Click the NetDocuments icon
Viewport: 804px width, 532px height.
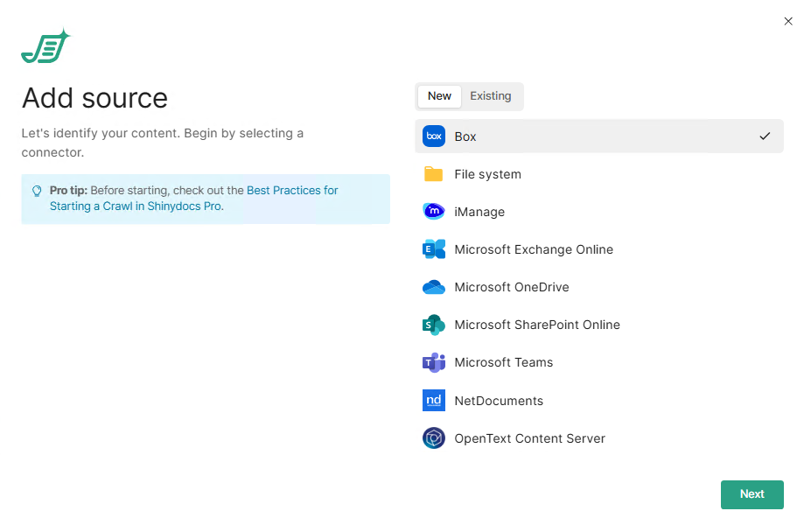pyautogui.click(x=434, y=401)
